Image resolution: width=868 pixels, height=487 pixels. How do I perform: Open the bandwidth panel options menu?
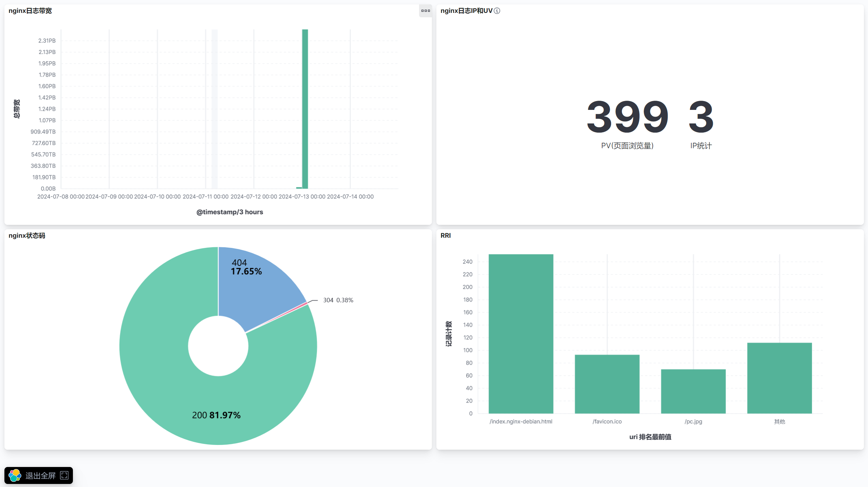coord(426,11)
